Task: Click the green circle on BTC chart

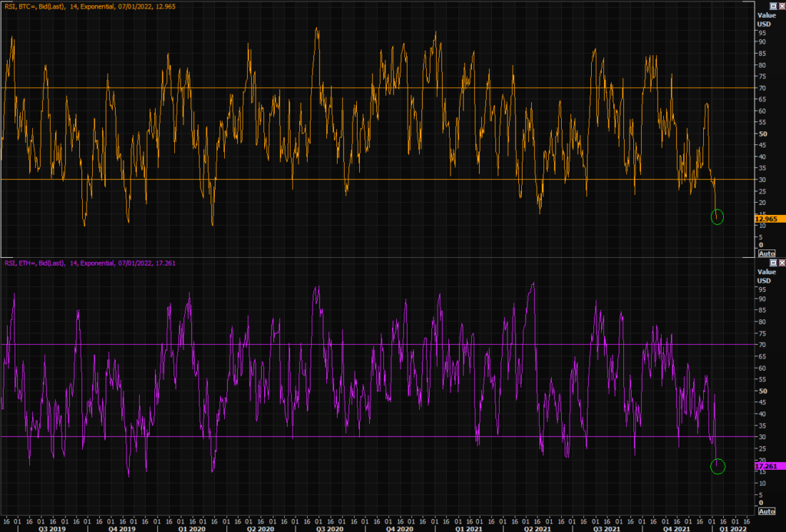Action: (718, 217)
